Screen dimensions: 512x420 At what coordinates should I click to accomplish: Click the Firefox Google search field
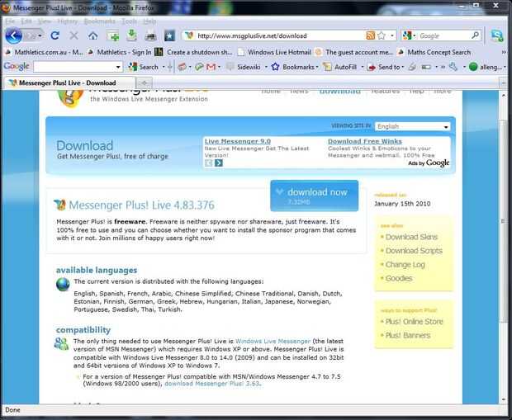point(443,35)
